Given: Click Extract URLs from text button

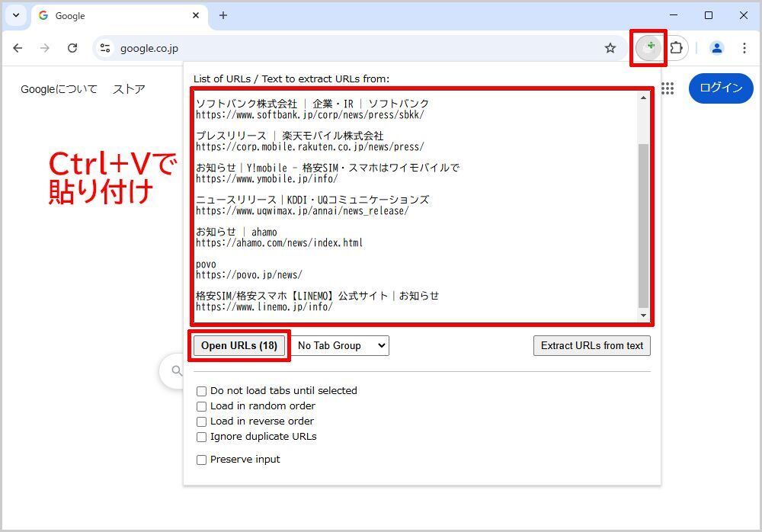Looking at the screenshot, I should click(591, 346).
